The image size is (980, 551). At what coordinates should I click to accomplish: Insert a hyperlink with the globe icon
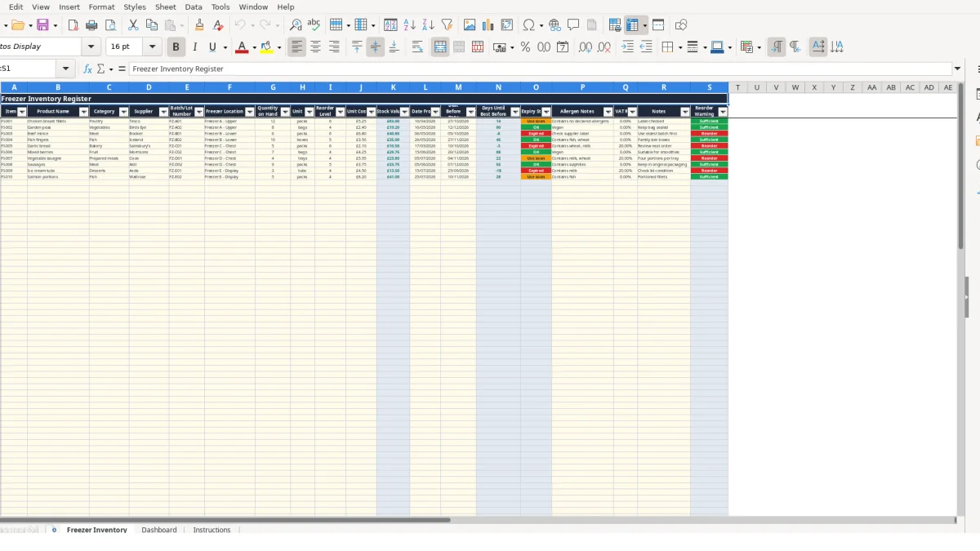(555, 25)
